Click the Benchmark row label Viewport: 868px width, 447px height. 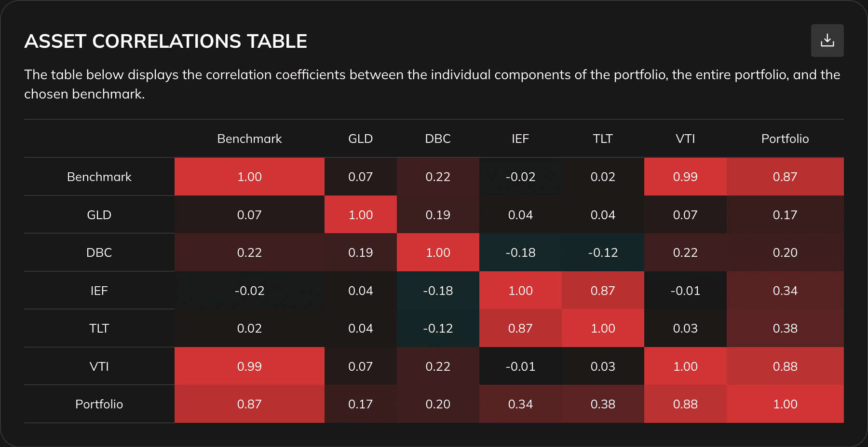pyautogui.click(x=98, y=177)
